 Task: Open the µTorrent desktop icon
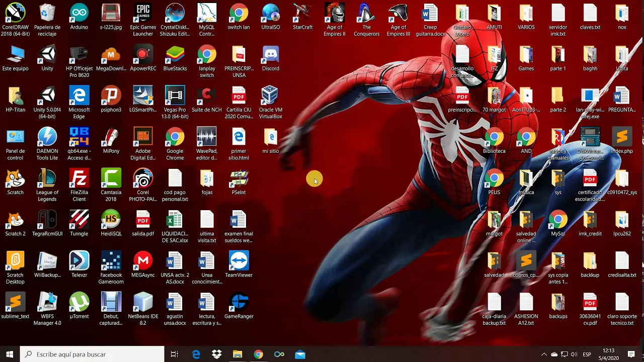(x=79, y=305)
